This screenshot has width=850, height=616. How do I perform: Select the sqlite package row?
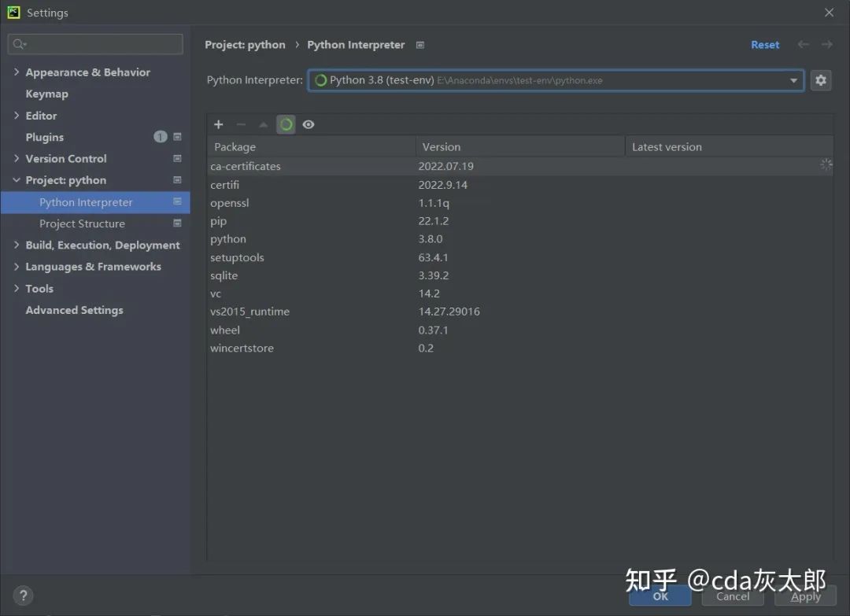pos(520,275)
